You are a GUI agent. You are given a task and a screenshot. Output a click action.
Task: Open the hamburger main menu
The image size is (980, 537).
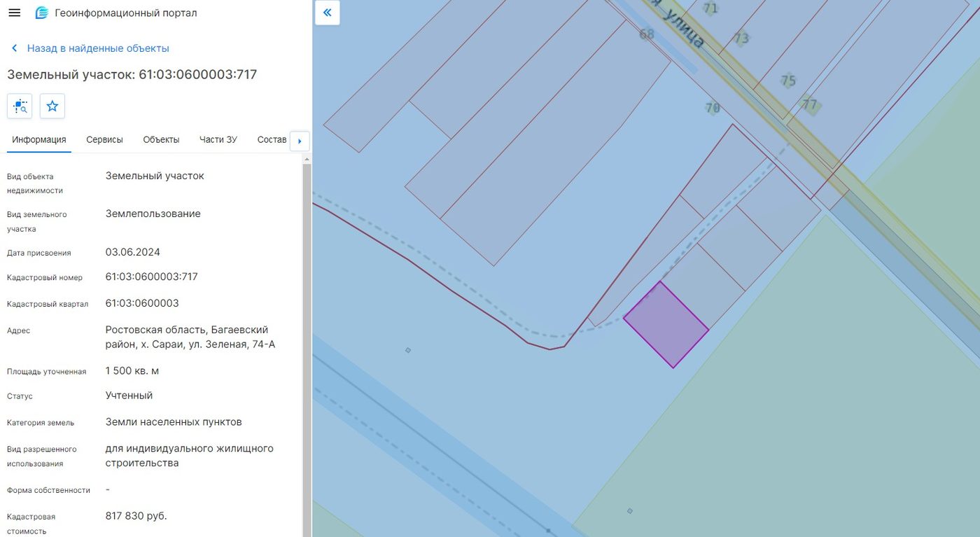14,13
